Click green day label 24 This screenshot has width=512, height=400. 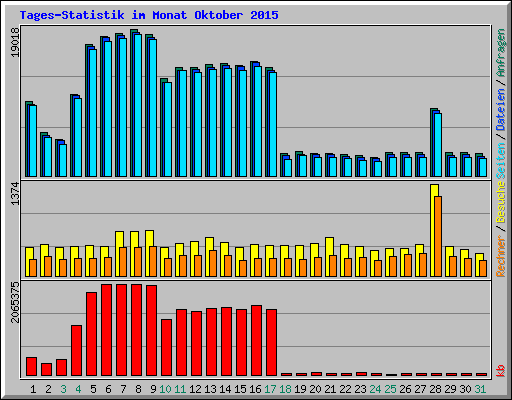point(376,389)
